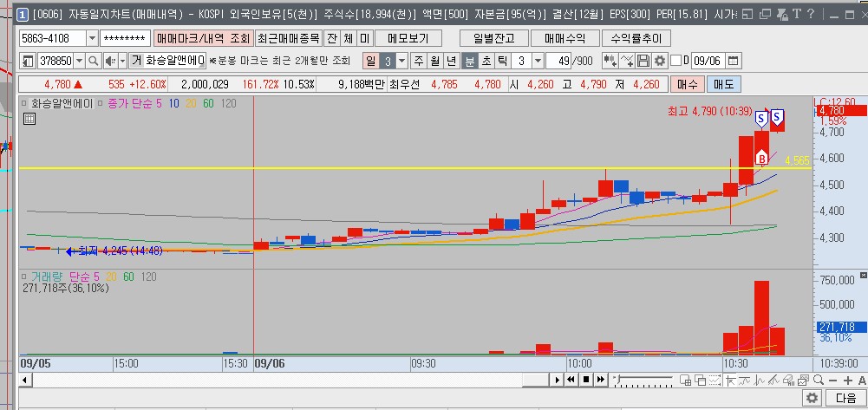This screenshot has height=410, width=868.
Task: Collapse the price chart panel marker
Action: [23, 103]
